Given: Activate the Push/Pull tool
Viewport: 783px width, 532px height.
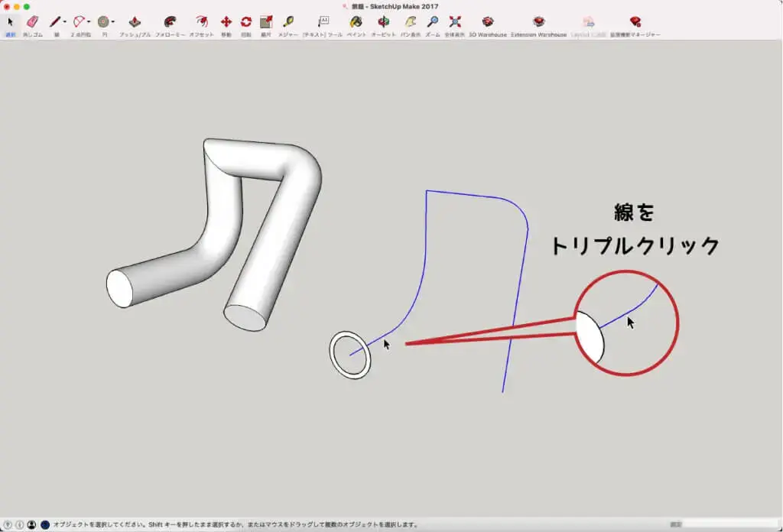Looking at the screenshot, I should [x=135, y=22].
